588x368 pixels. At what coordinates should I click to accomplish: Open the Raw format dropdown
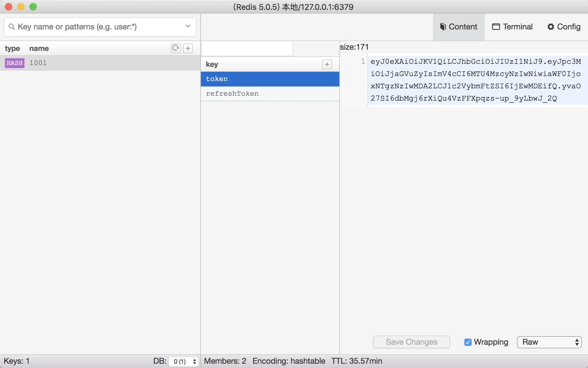[x=549, y=342]
